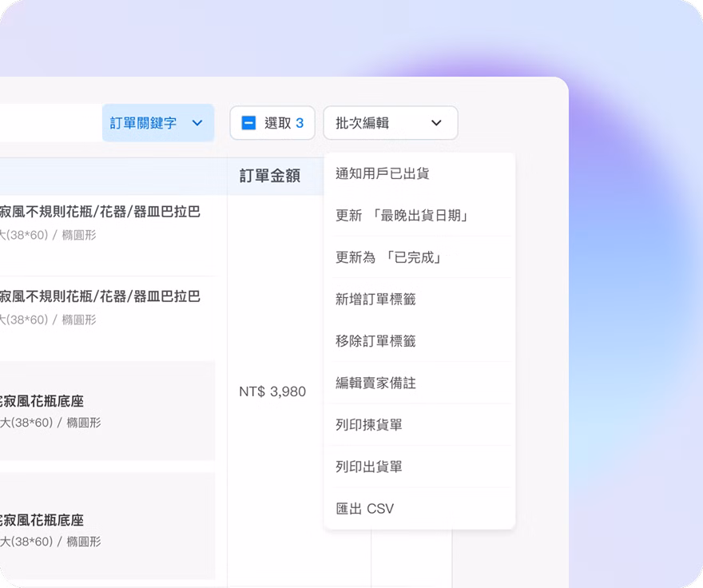Viewport: 703px width, 588px height.
Task: Choose 新增訂單標籤 in batch menu
Action: (419, 299)
